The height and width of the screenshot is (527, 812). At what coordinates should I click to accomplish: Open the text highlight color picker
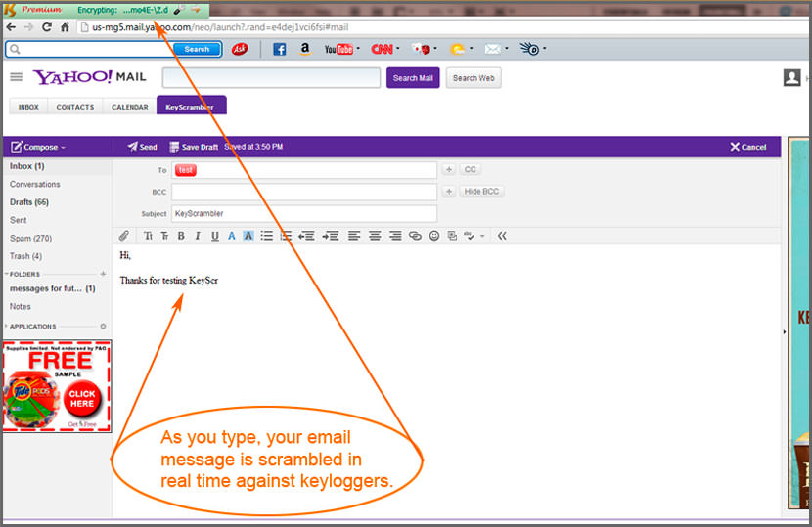click(248, 236)
